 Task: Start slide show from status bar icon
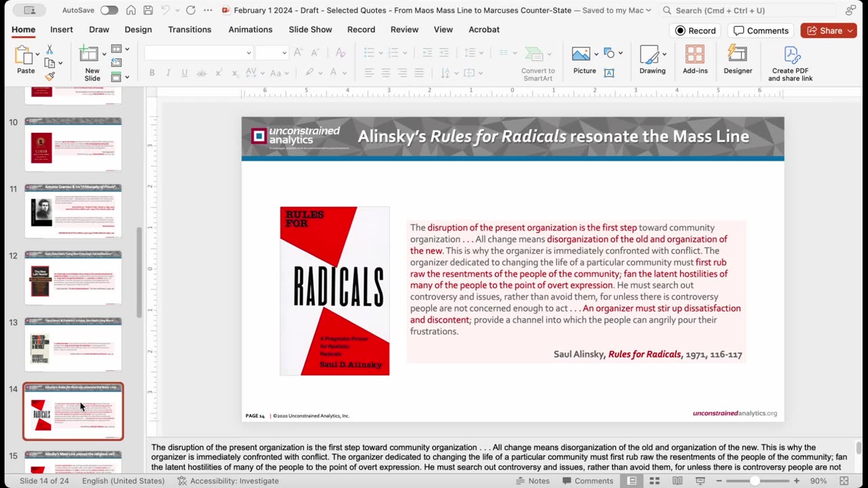point(701,481)
